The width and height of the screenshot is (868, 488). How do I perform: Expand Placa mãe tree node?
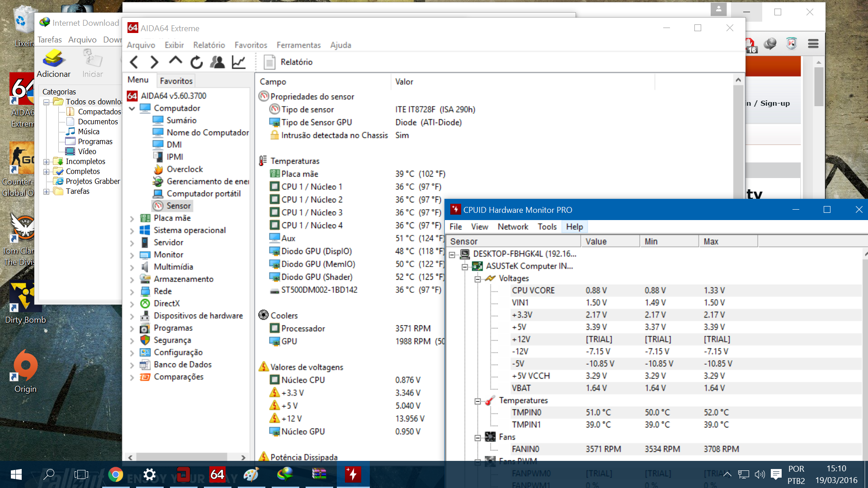click(x=132, y=218)
